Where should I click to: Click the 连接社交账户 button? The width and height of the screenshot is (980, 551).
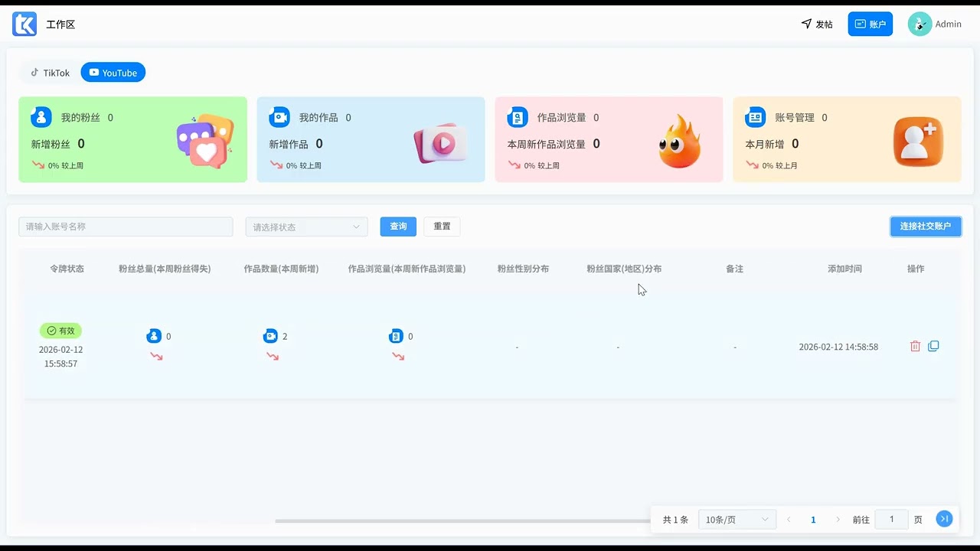click(926, 227)
